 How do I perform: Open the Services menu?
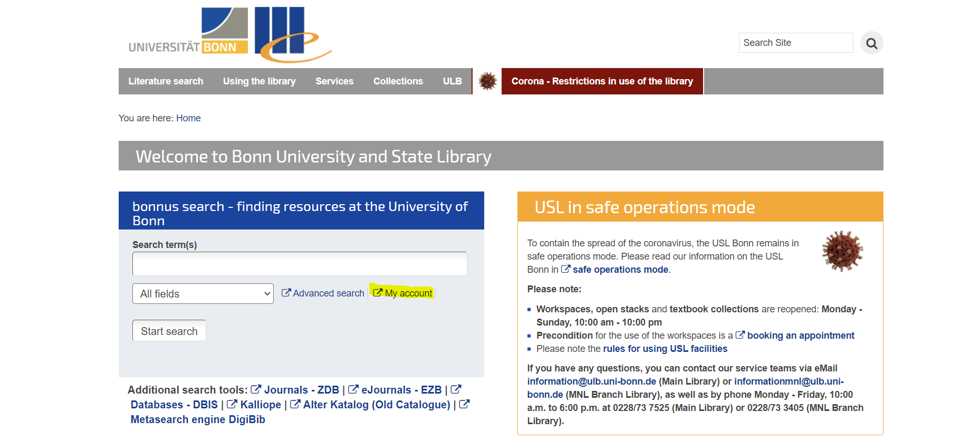tap(334, 81)
